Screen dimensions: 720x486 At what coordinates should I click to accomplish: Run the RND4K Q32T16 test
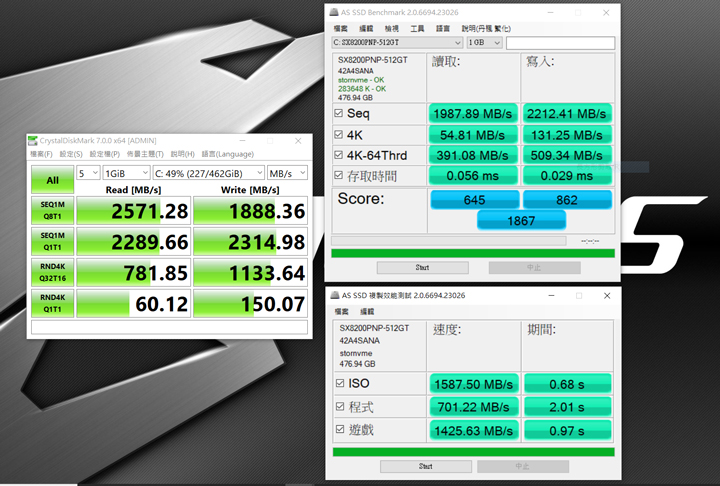click(52, 272)
